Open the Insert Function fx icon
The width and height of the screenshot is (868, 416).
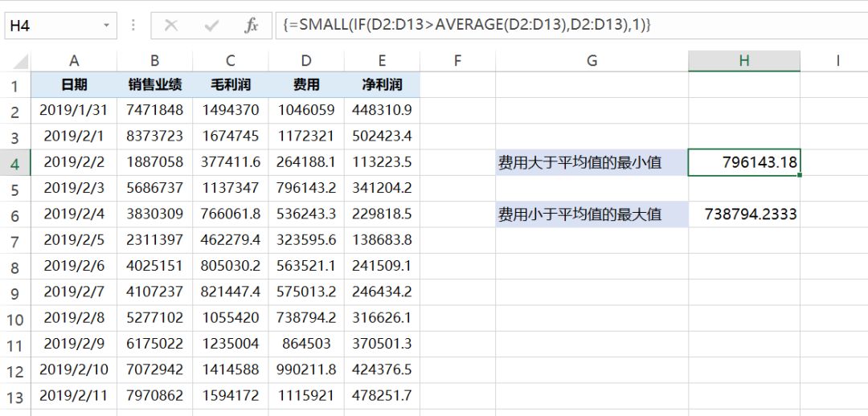tap(252, 26)
